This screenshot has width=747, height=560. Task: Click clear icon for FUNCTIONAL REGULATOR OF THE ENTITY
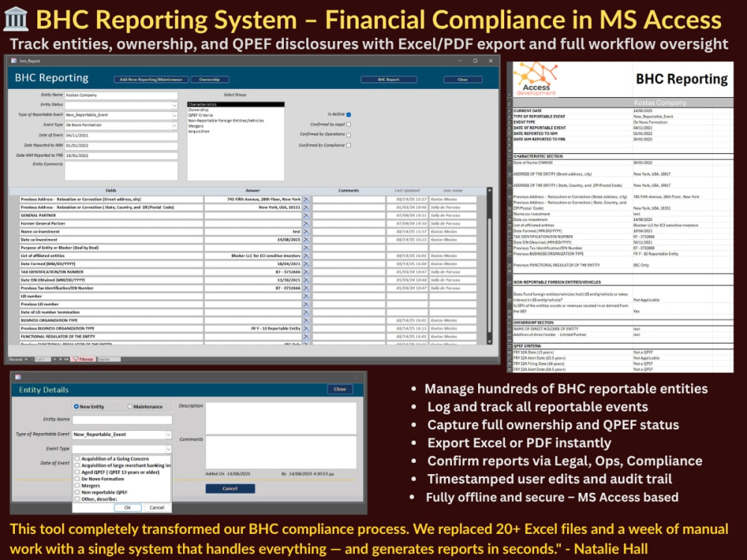306,337
